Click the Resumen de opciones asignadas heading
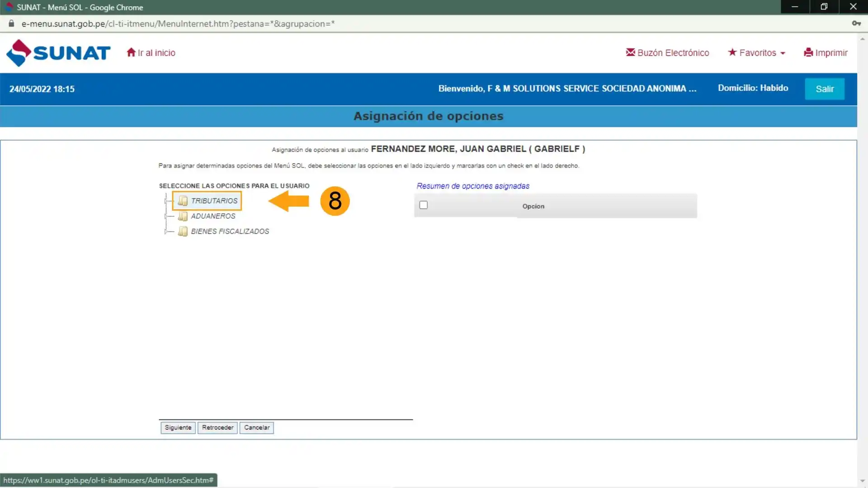The width and height of the screenshot is (868, 488). (473, 186)
